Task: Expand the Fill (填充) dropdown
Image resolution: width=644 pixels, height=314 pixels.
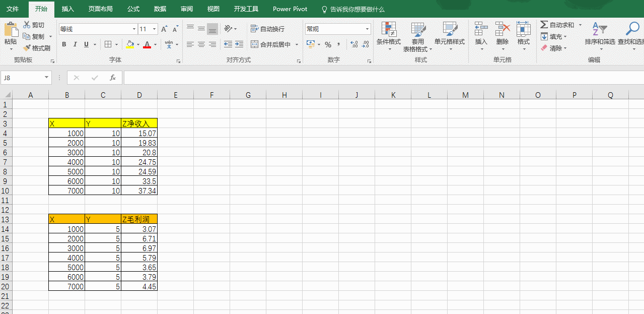Action: click(x=565, y=36)
